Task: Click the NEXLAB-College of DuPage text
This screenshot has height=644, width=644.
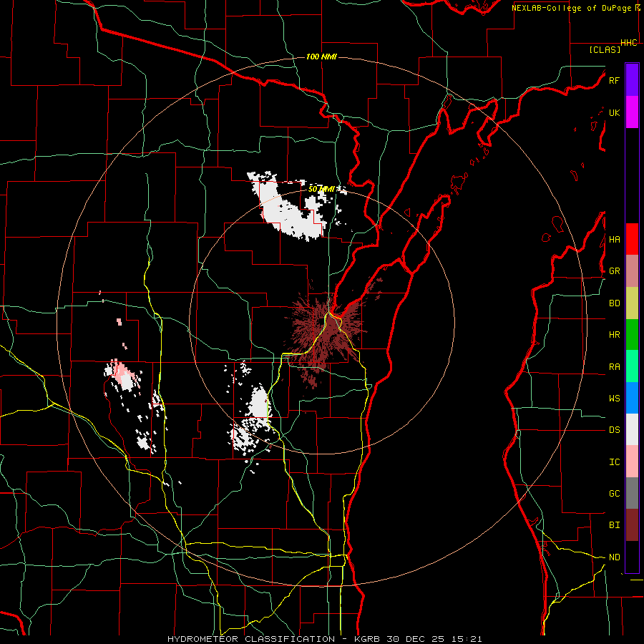Action: tap(572, 8)
